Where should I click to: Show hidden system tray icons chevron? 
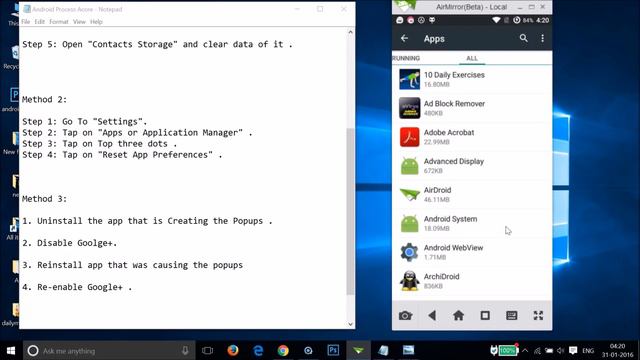click(525, 351)
